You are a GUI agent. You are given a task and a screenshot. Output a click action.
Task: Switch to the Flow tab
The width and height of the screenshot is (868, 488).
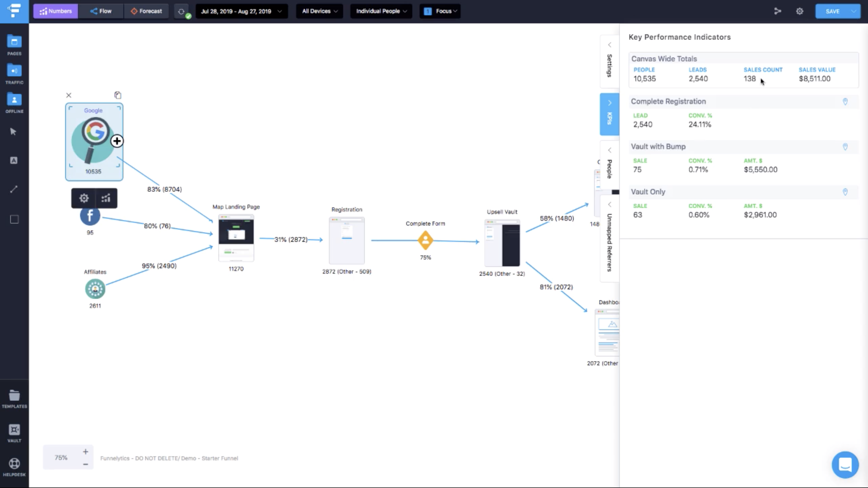point(100,11)
